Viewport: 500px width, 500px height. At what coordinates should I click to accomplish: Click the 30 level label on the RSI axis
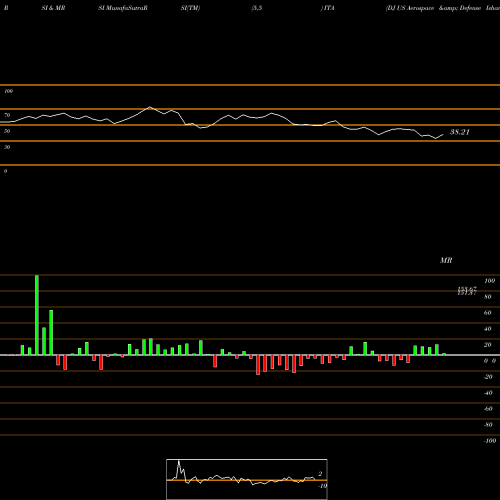[x=7, y=147]
